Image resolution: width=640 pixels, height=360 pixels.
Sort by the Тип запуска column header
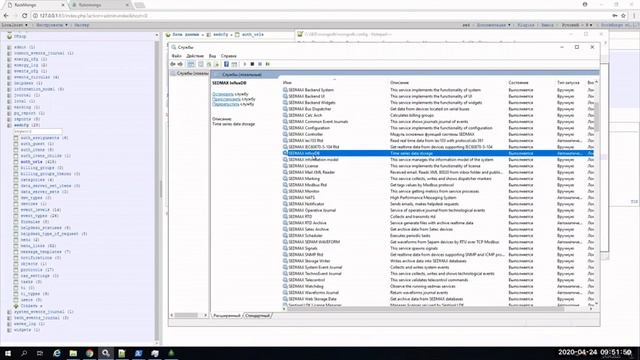tap(568, 83)
